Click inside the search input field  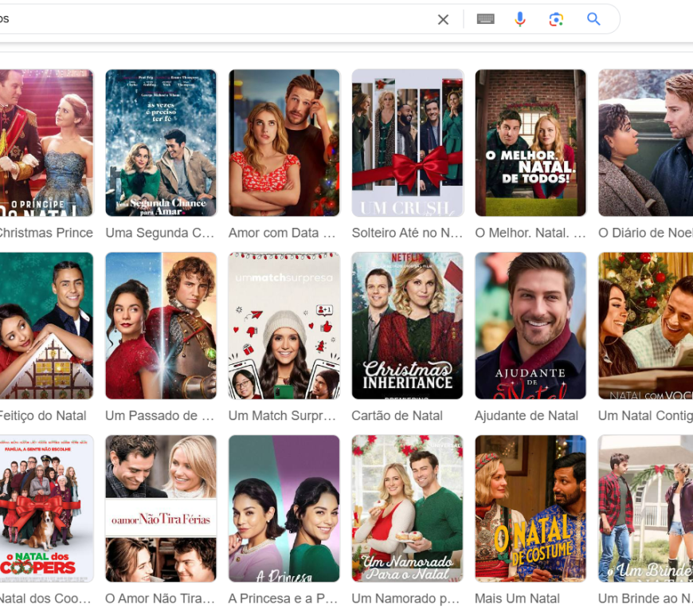215,20
